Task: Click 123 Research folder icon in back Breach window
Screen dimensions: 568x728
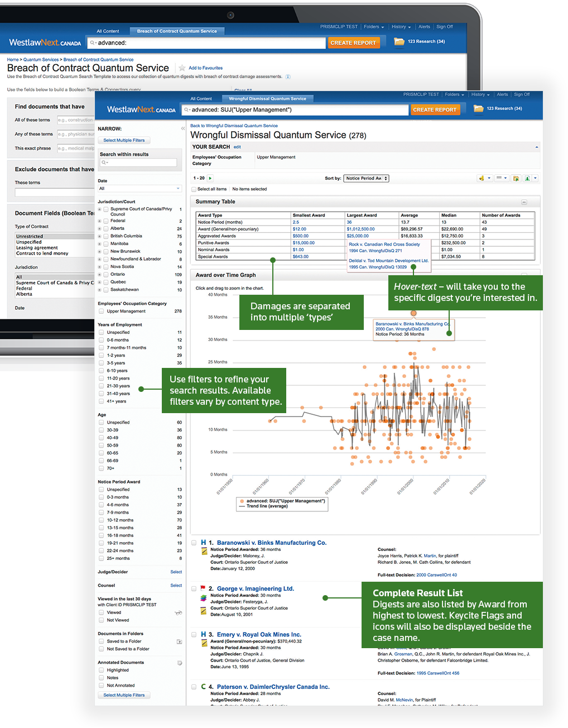Action: pyautogui.click(x=399, y=42)
